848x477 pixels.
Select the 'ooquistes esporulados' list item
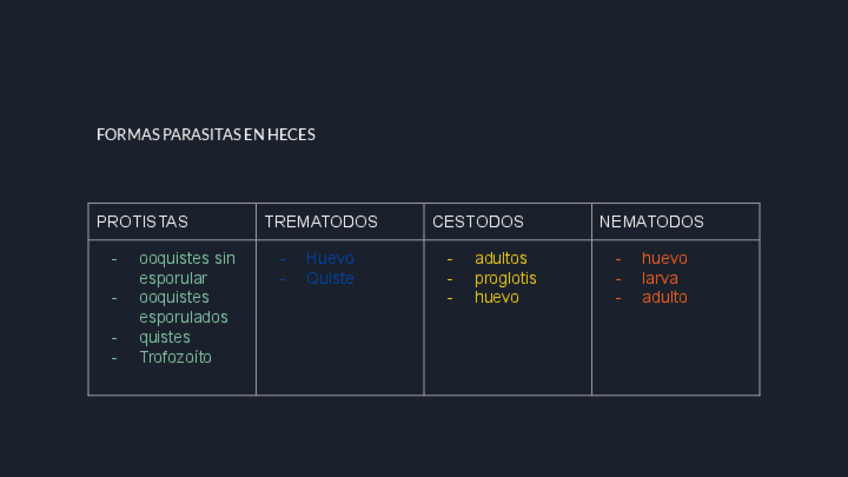pyautogui.click(x=183, y=307)
